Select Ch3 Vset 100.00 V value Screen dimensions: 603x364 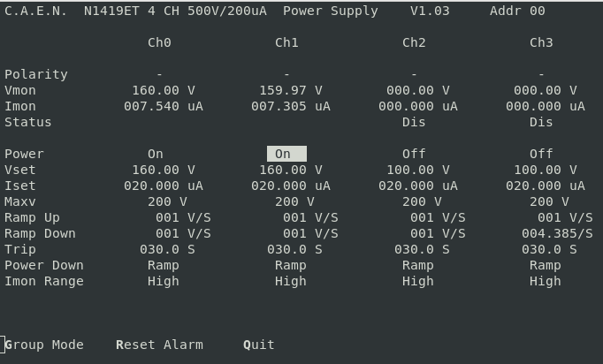click(546, 170)
